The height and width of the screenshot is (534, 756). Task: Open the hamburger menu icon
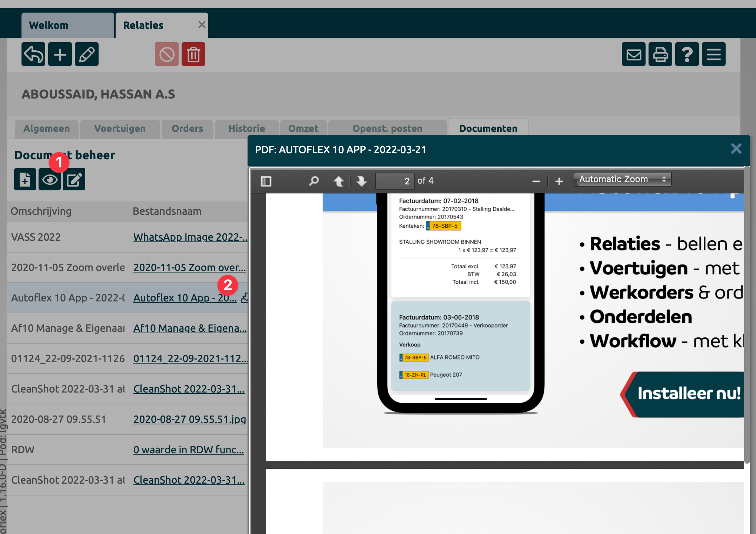coord(714,54)
